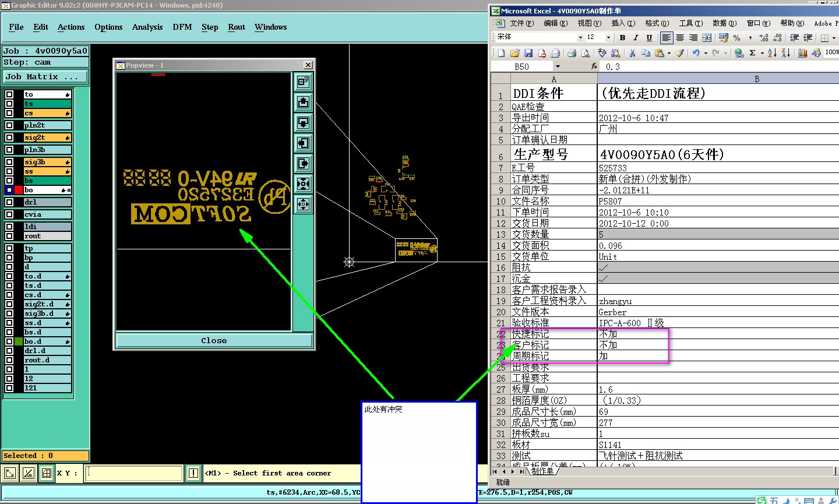Open Excel Name Box dropdown arrow

(x=558, y=66)
